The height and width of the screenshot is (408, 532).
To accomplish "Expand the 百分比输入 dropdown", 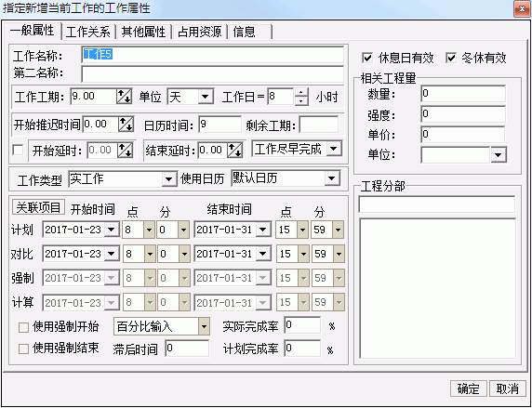I will pos(204,326).
